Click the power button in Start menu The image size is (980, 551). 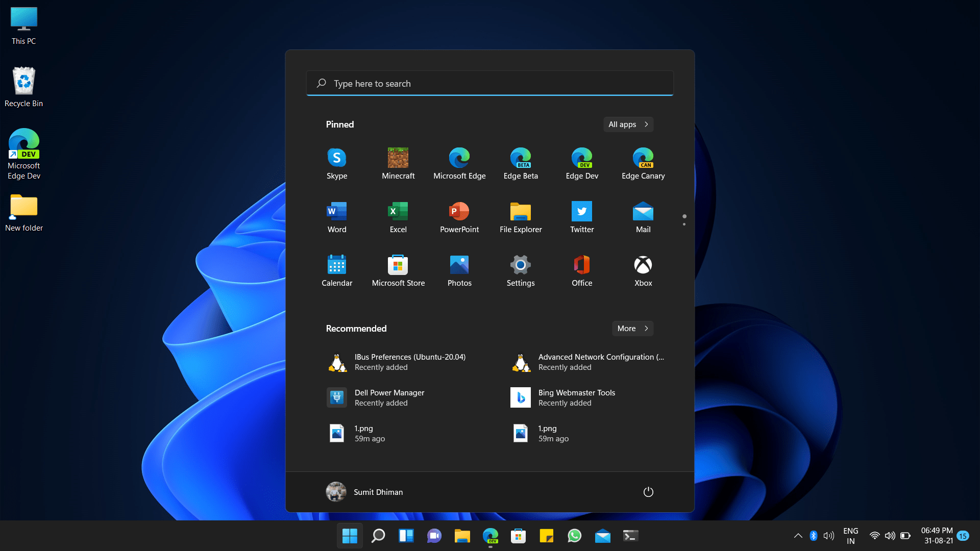click(x=648, y=492)
